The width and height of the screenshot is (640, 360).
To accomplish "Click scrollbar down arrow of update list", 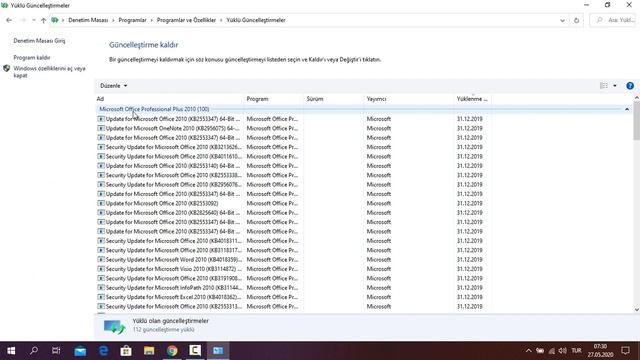I will point(636,310).
